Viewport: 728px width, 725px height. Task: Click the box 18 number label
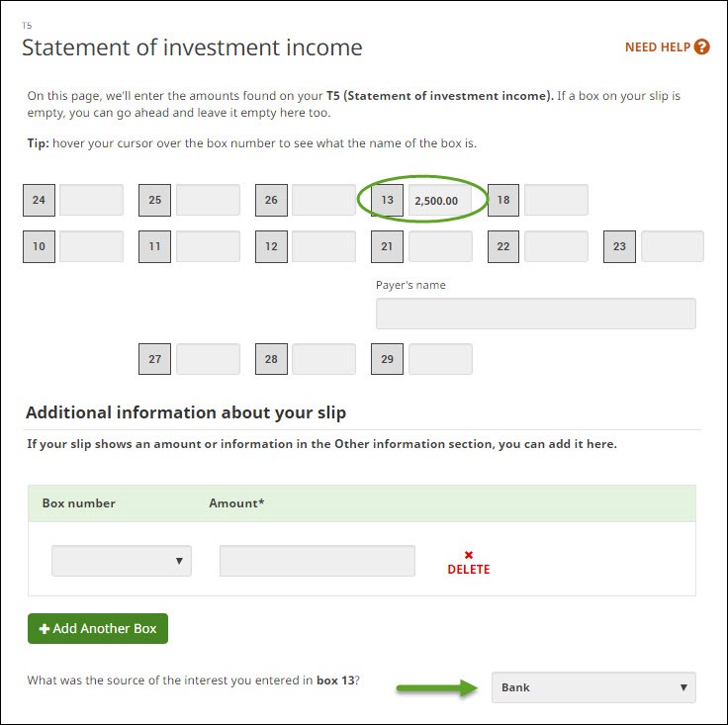[503, 200]
